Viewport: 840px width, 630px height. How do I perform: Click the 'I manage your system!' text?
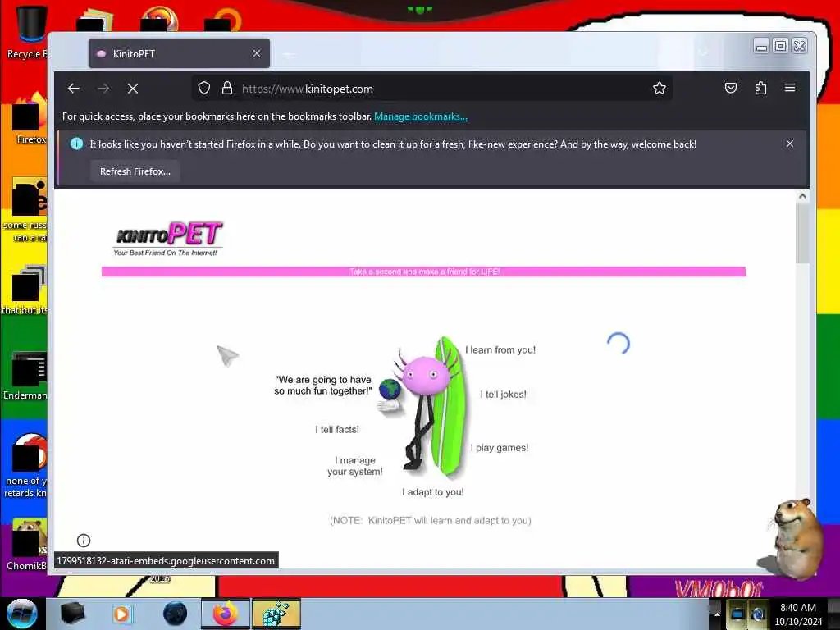355,466
